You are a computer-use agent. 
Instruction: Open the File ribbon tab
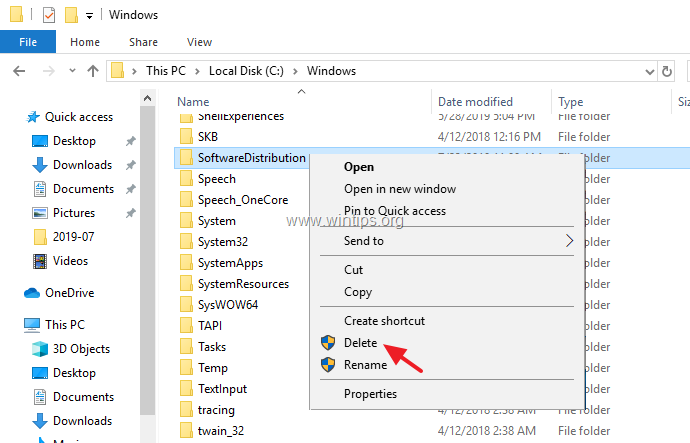[x=28, y=42]
